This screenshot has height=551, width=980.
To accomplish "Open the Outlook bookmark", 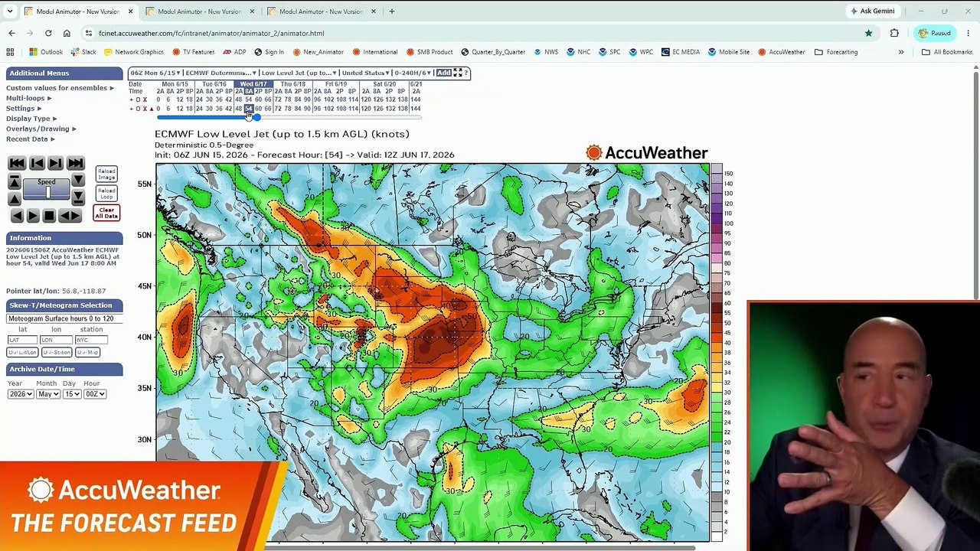I will pyautogui.click(x=46, y=52).
